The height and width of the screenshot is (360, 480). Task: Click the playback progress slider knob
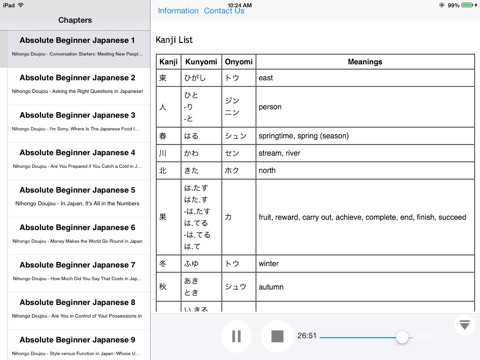pyautogui.click(x=402, y=337)
